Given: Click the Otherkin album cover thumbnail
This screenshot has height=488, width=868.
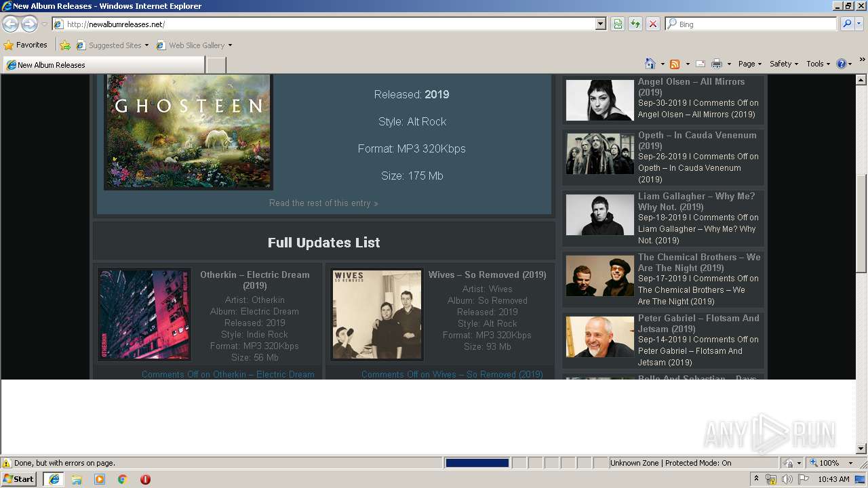Looking at the screenshot, I should tap(144, 314).
